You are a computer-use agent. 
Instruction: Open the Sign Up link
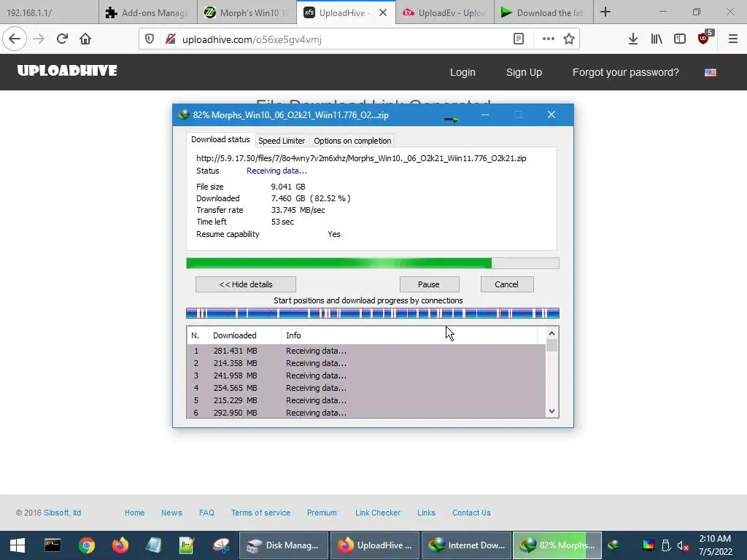[x=524, y=72]
